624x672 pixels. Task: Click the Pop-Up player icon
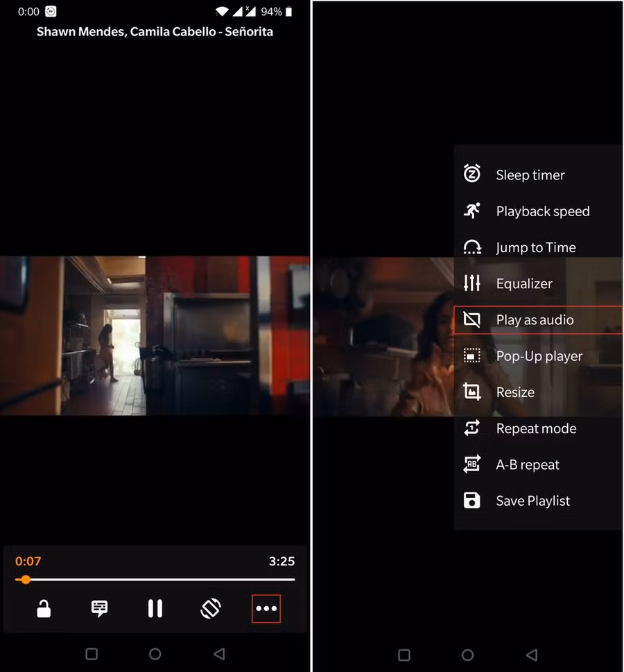472,356
